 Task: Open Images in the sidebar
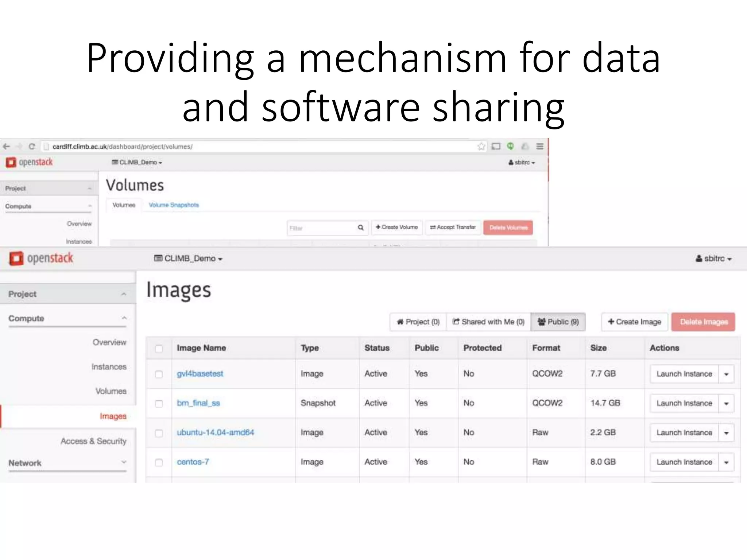tap(113, 416)
